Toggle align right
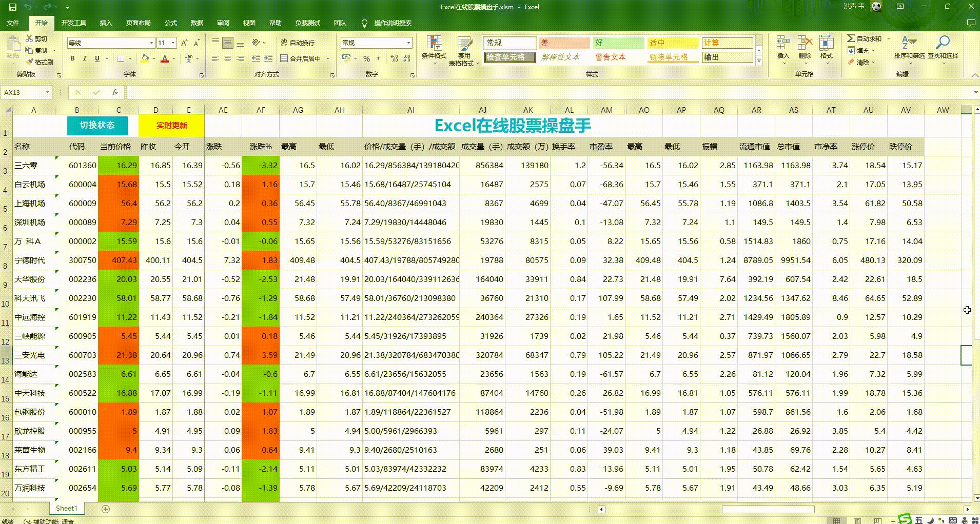The image size is (980, 524). [x=240, y=58]
